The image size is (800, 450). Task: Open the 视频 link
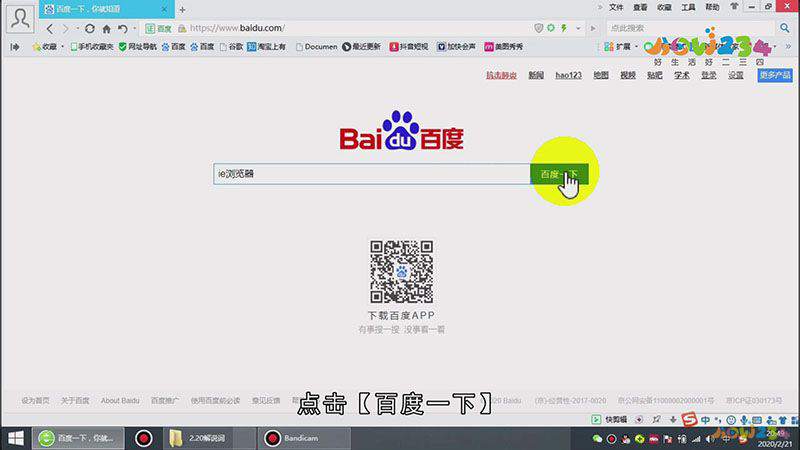628,75
